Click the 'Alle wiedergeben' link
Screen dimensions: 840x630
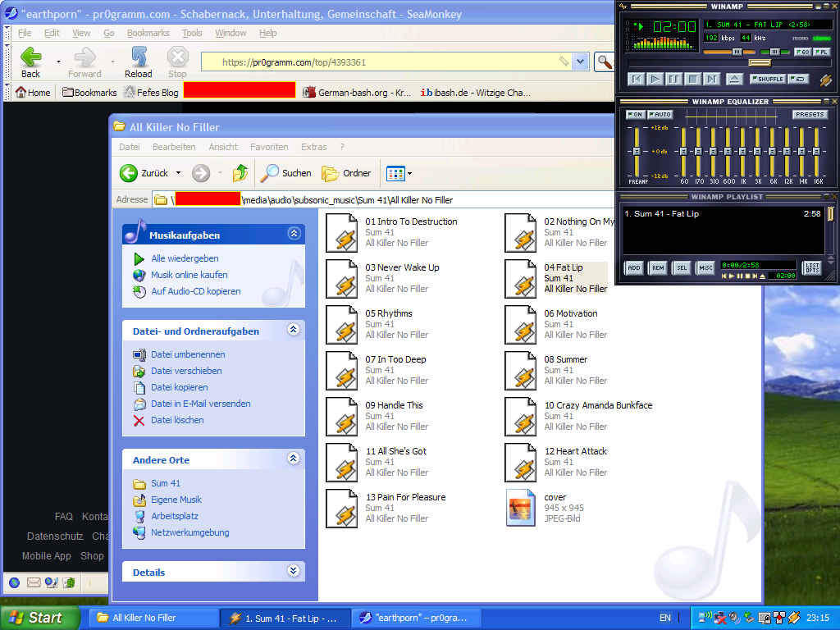185,258
